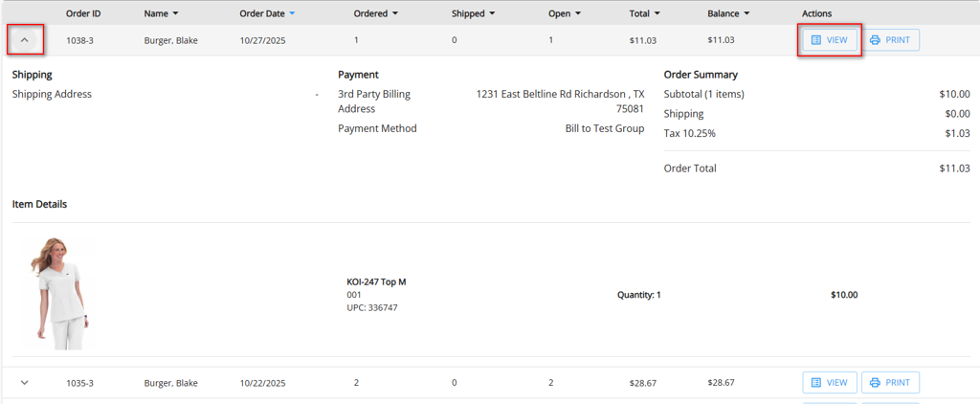Click the KOI-247 Top M item name

click(376, 282)
